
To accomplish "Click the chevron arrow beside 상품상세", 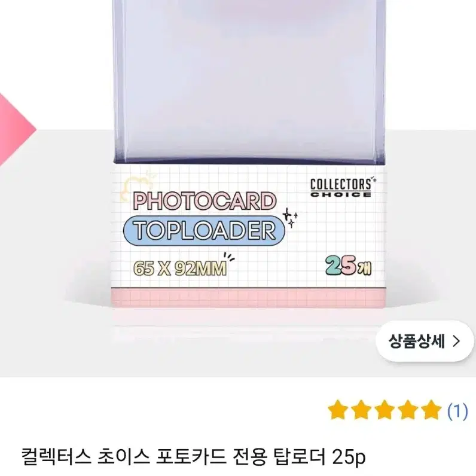I will pyautogui.click(x=456, y=341).
